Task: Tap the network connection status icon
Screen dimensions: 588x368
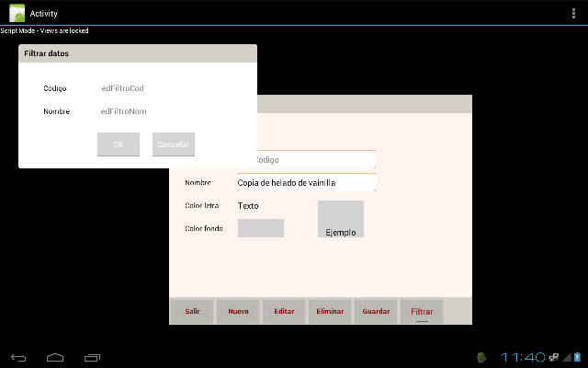Action: pyautogui.click(x=553, y=357)
